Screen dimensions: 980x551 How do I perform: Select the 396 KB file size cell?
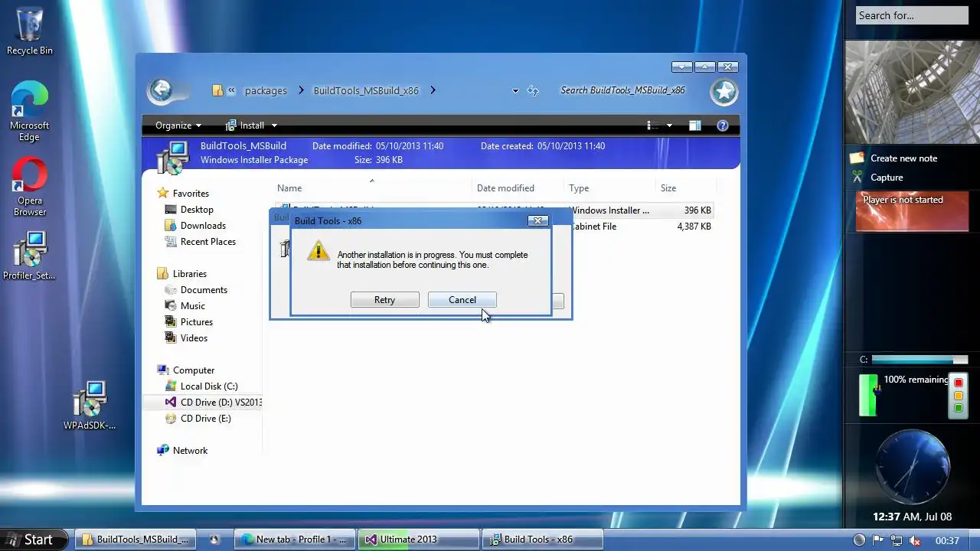pos(697,210)
